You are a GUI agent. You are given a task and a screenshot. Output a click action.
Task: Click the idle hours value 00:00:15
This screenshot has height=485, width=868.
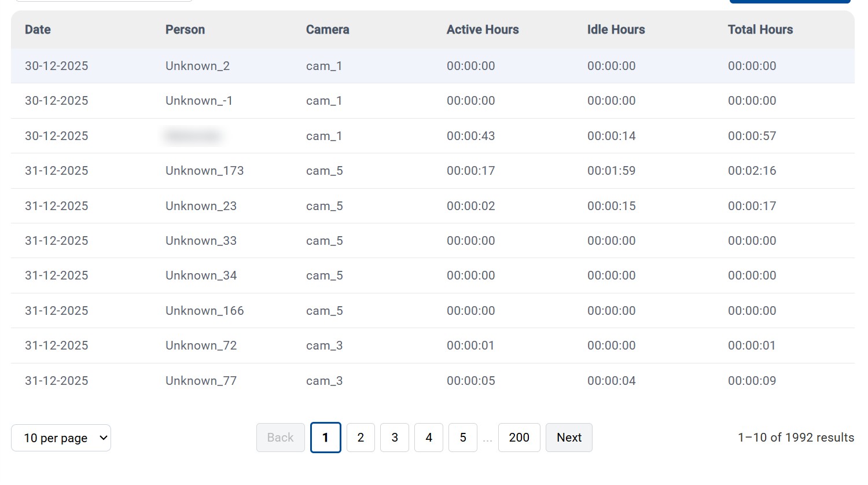tap(612, 206)
